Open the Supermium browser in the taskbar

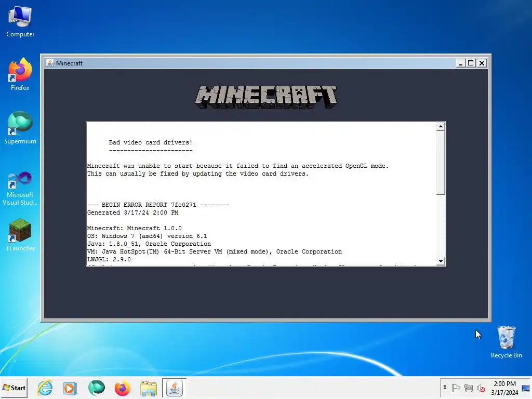point(96,388)
